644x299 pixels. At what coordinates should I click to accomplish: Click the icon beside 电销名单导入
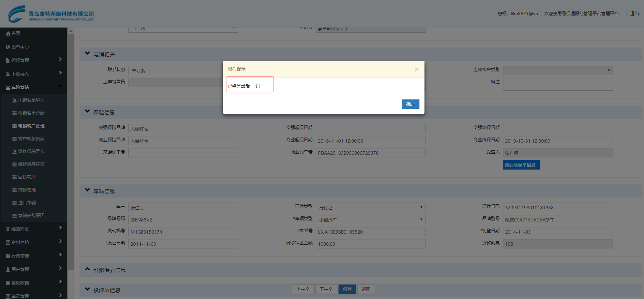tap(14, 100)
